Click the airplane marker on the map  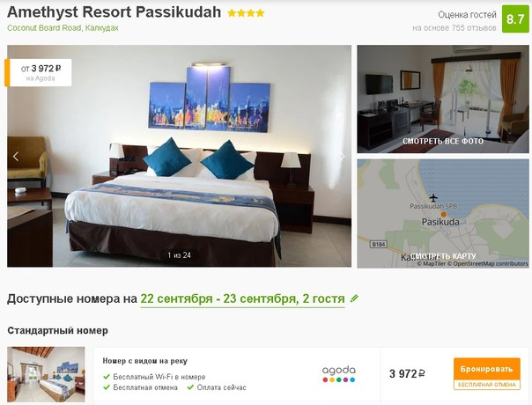pos(433,197)
